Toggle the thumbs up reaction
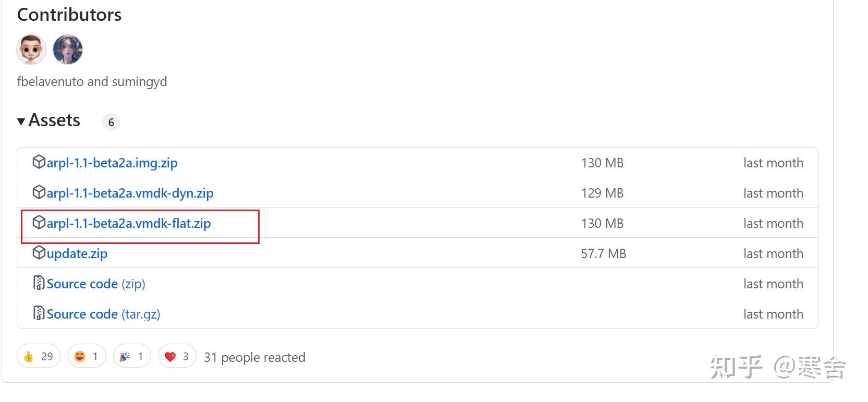This screenshot has width=868, height=402. (x=39, y=356)
